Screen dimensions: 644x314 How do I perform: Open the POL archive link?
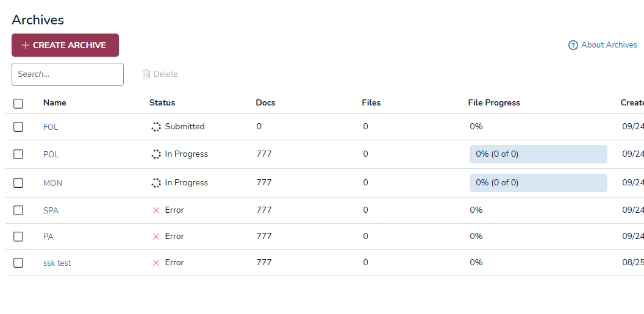coord(51,155)
